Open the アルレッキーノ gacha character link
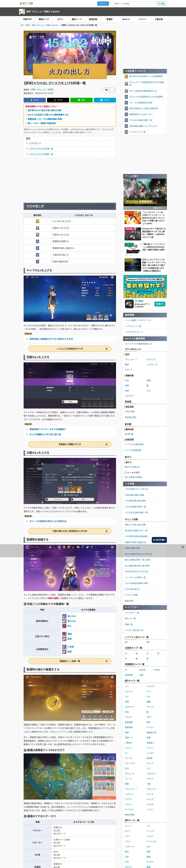 tap(131, 359)
